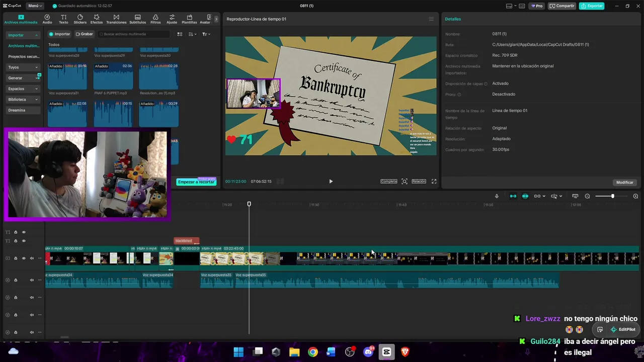Lock the top text track
This screenshot has width=644, height=362.
16,232
